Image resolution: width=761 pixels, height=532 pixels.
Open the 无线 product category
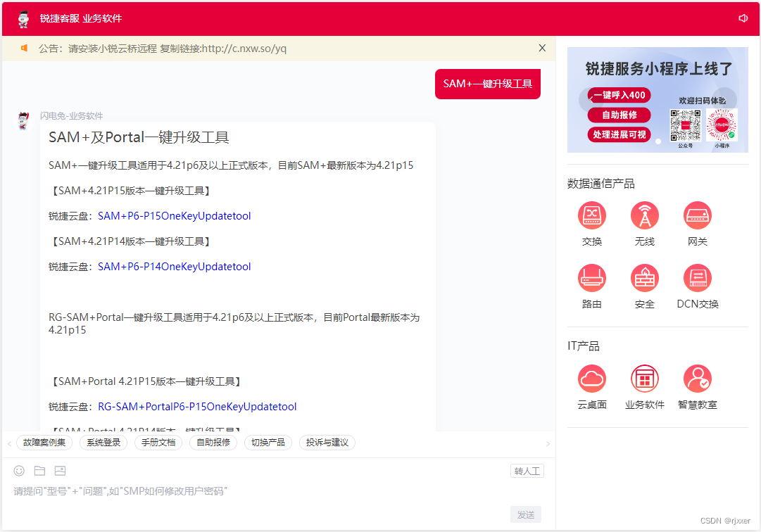(645, 224)
